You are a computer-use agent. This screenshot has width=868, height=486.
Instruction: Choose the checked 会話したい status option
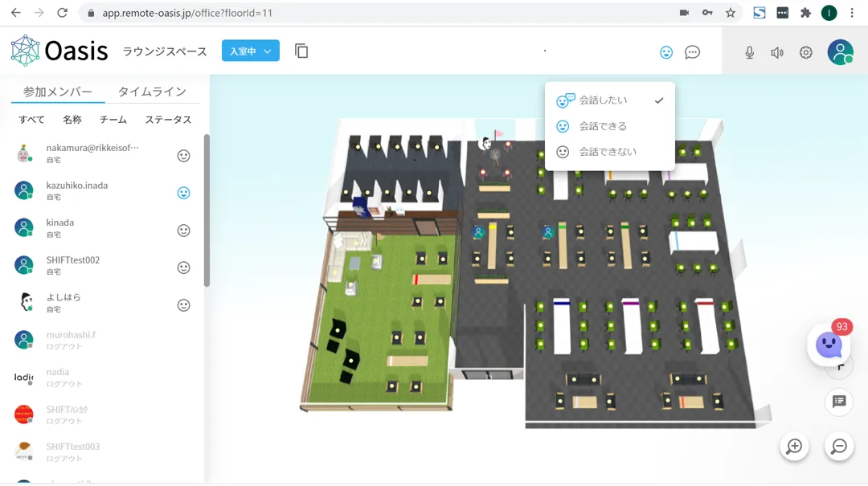(603, 100)
